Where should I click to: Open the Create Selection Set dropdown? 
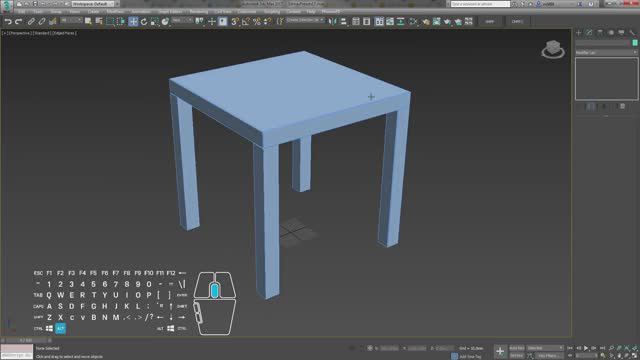click(x=305, y=20)
